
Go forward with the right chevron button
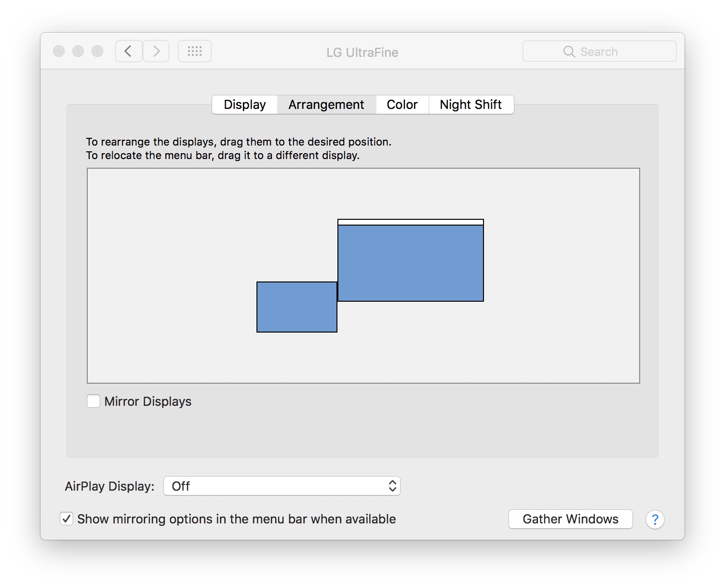click(156, 51)
